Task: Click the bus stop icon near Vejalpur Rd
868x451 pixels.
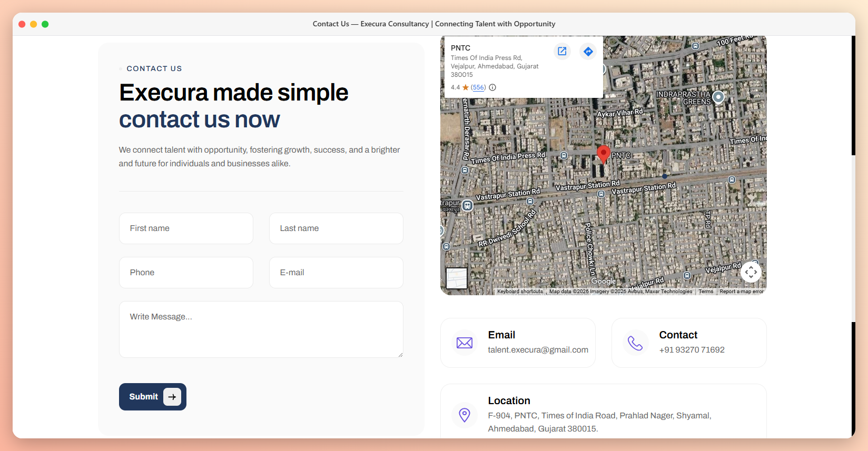Action: coord(687,275)
